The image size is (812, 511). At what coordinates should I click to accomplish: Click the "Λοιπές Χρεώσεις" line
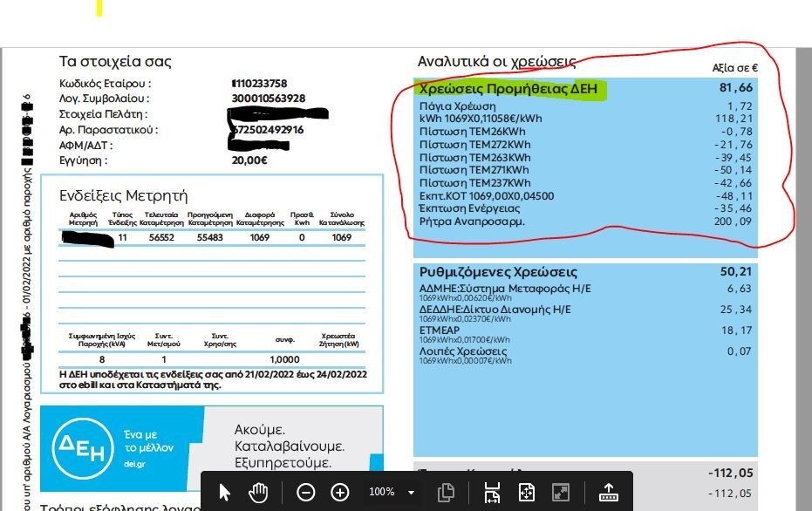pyautogui.click(x=463, y=351)
